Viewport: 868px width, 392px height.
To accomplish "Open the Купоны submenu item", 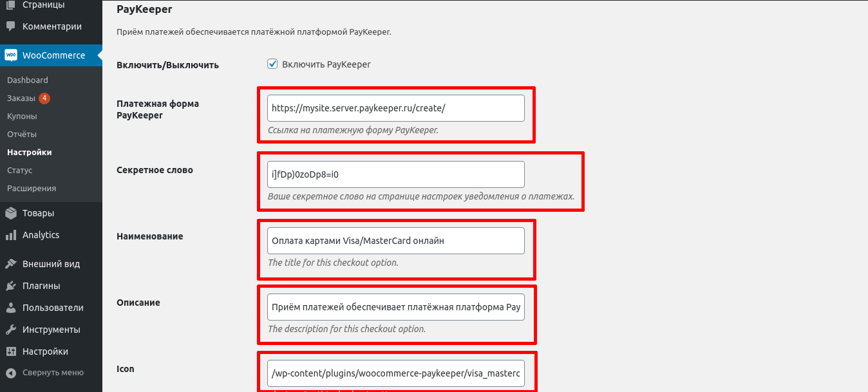I will (x=22, y=117).
